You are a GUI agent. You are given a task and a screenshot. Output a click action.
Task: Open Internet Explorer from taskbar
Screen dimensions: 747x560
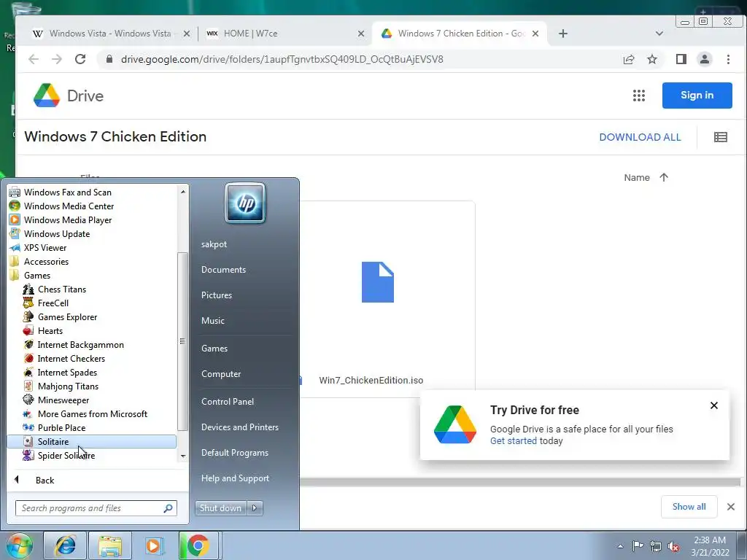coord(65,545)
